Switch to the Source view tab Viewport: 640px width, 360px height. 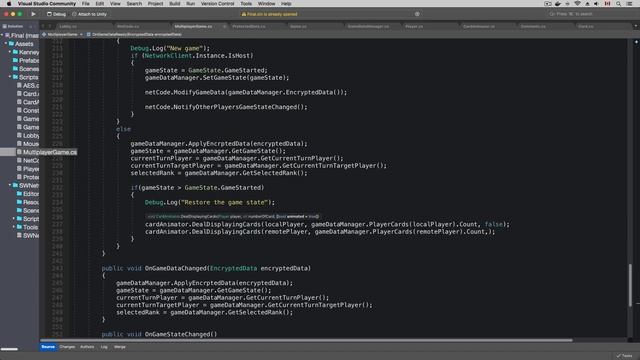[48, 347]
